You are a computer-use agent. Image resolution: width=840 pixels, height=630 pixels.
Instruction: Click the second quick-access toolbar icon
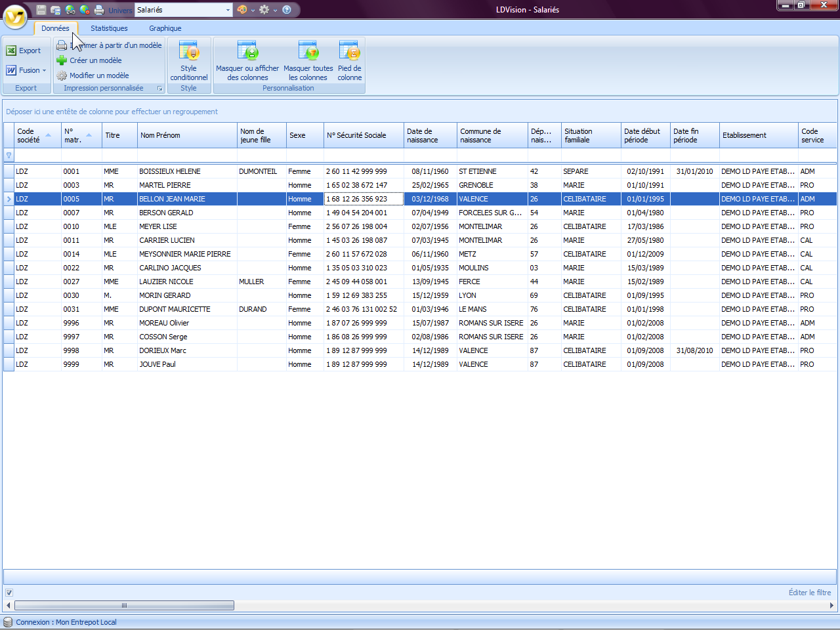[56, 10]
